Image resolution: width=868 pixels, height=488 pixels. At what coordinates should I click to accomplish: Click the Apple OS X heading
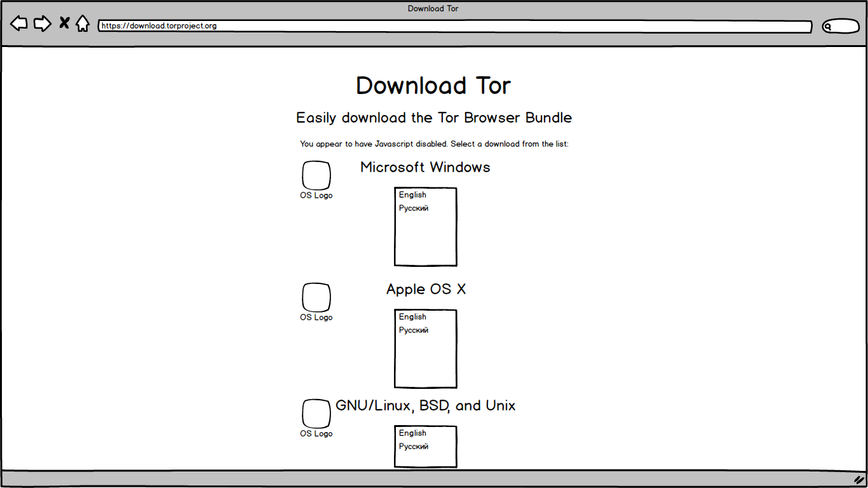[x=426, y=289]
